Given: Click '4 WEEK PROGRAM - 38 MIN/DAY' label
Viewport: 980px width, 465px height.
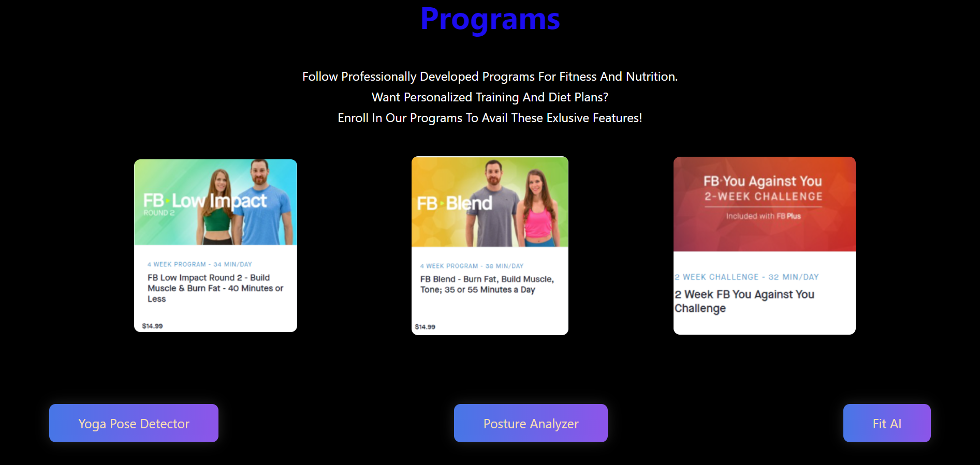Looking at the screenshot, I should pos(472,266).
